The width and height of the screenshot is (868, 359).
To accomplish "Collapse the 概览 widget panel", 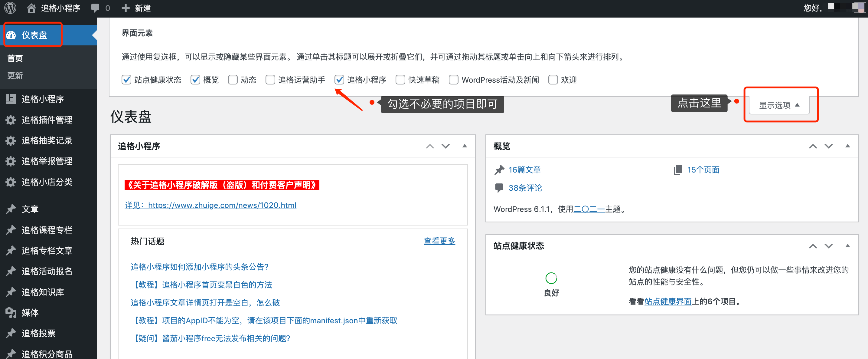I will coord(848,146).
